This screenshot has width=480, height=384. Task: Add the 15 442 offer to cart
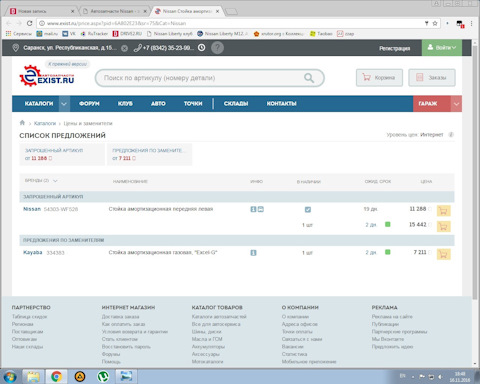click(444, 226)
